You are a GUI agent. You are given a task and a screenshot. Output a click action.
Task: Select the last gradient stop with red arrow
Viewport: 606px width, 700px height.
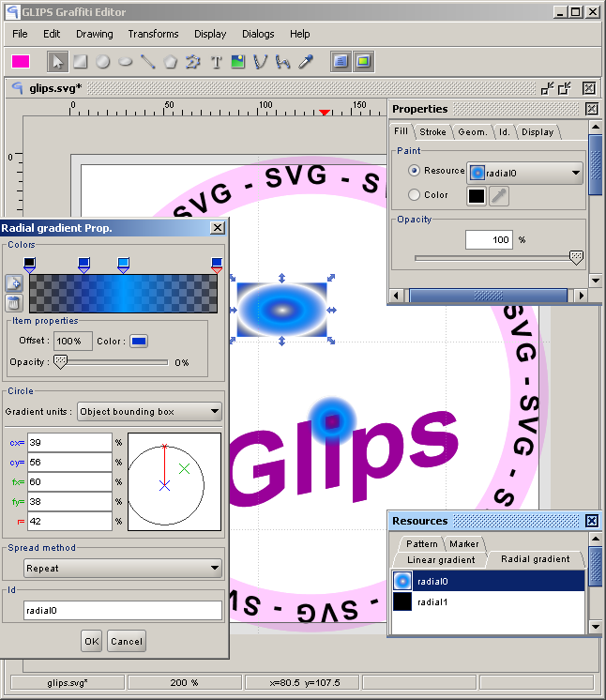[x=217, y=266]
